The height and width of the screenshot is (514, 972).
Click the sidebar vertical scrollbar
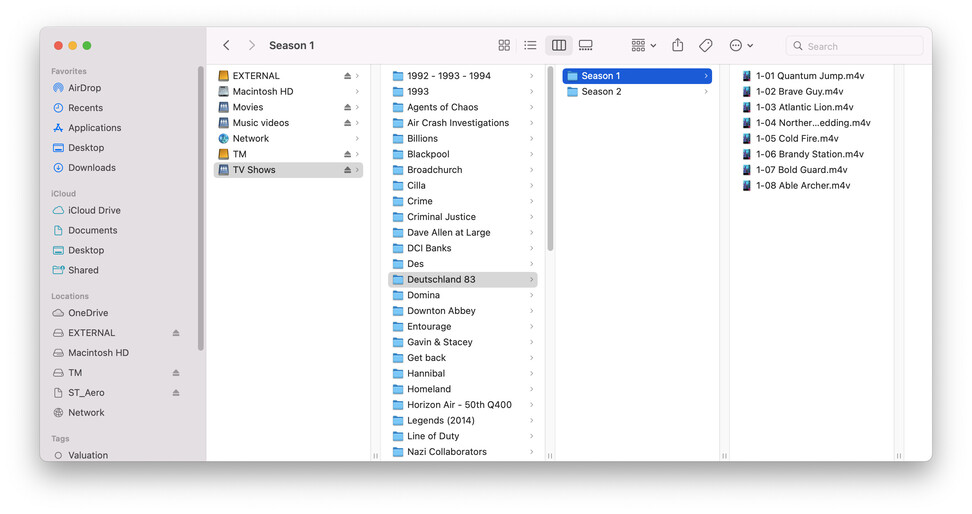click(200, 208)
